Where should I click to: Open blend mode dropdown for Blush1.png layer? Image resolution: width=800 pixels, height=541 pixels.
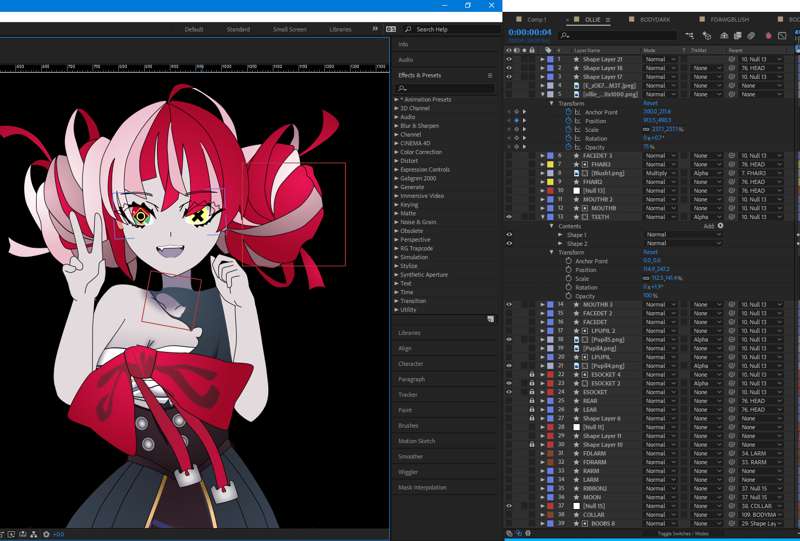658,173
